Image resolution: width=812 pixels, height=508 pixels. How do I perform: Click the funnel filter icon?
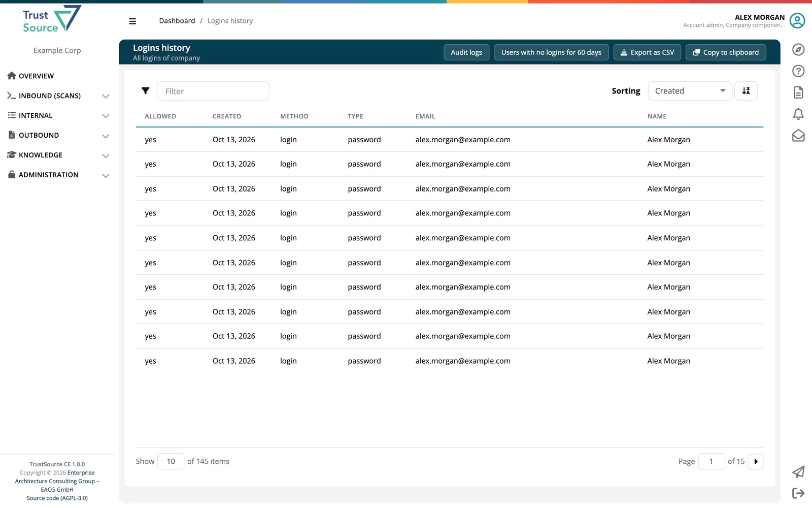145,91
